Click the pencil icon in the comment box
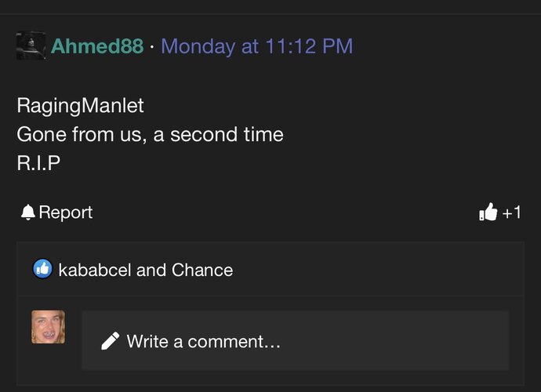The image size is (541, 392). click(111, 341)
